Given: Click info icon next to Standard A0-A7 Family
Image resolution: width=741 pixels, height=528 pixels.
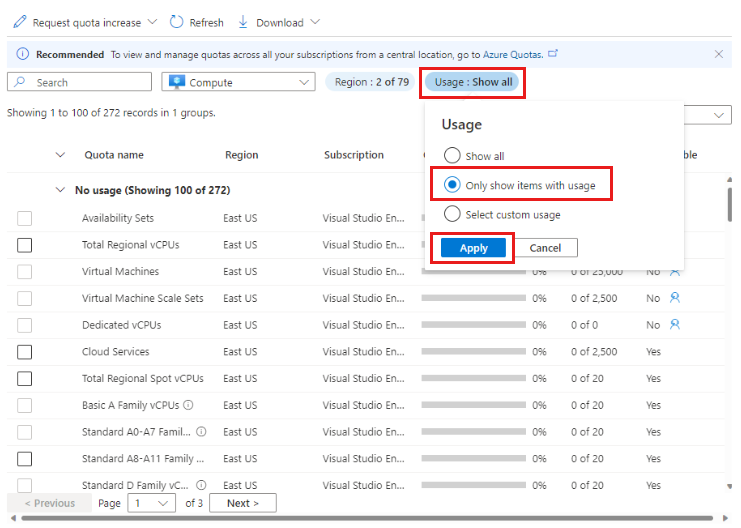Looking at the screenshot, I should (201, 432).
